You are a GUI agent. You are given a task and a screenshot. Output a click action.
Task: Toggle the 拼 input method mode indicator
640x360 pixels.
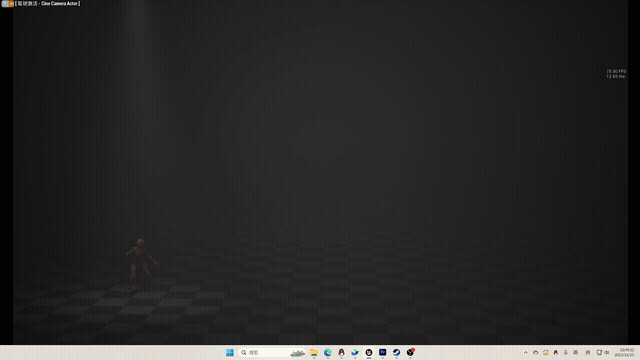[x=588, y=353]
